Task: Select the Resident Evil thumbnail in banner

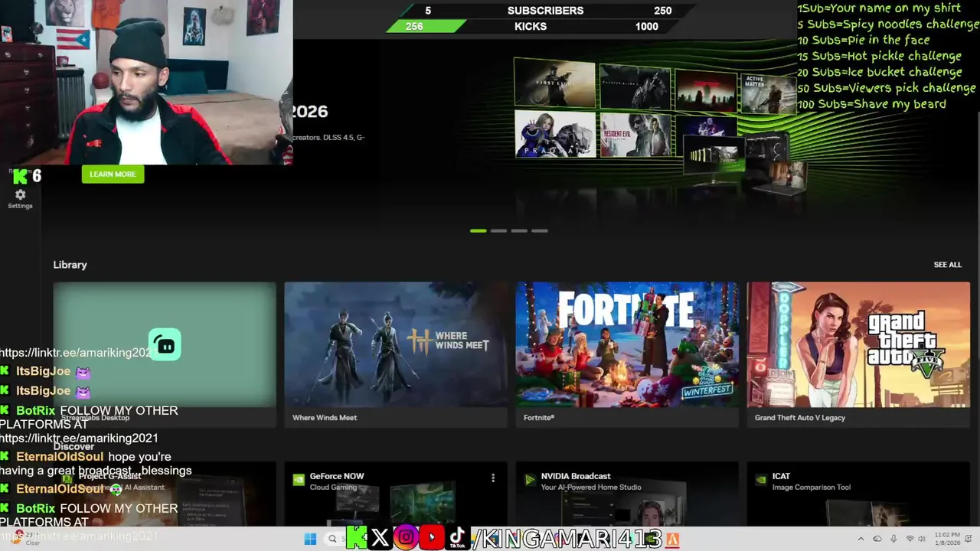Action: pos(635,135)
